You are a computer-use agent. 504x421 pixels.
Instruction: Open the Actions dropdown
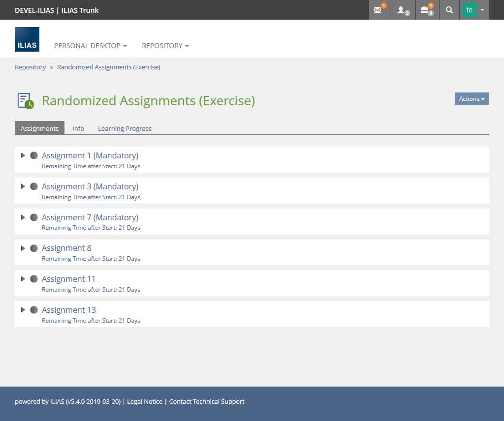point(472,99)
